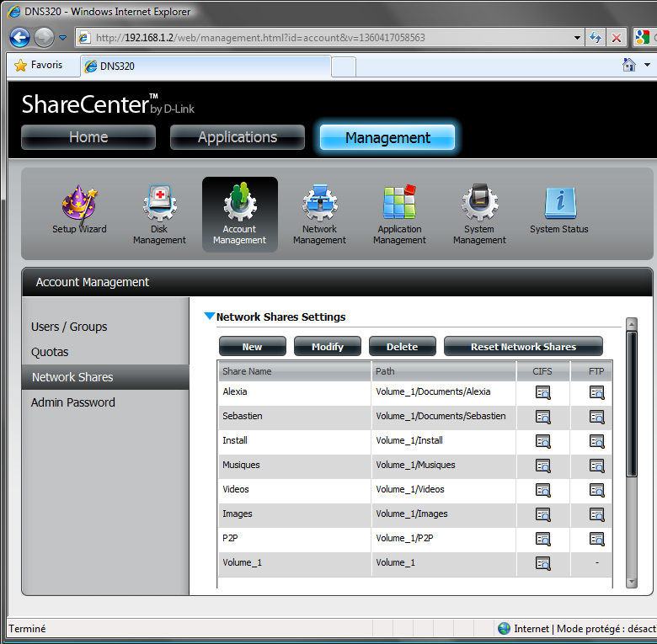View CIFS settings for Install share

543,441
